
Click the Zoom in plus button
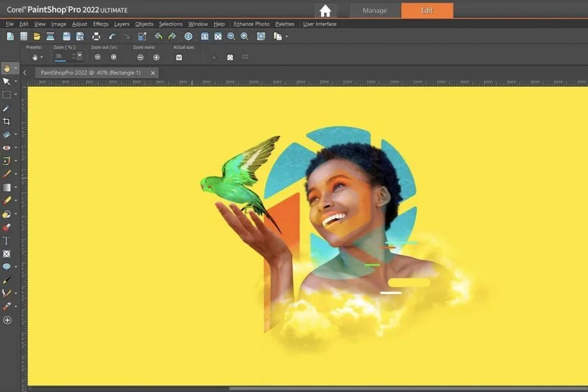(114, 57)
